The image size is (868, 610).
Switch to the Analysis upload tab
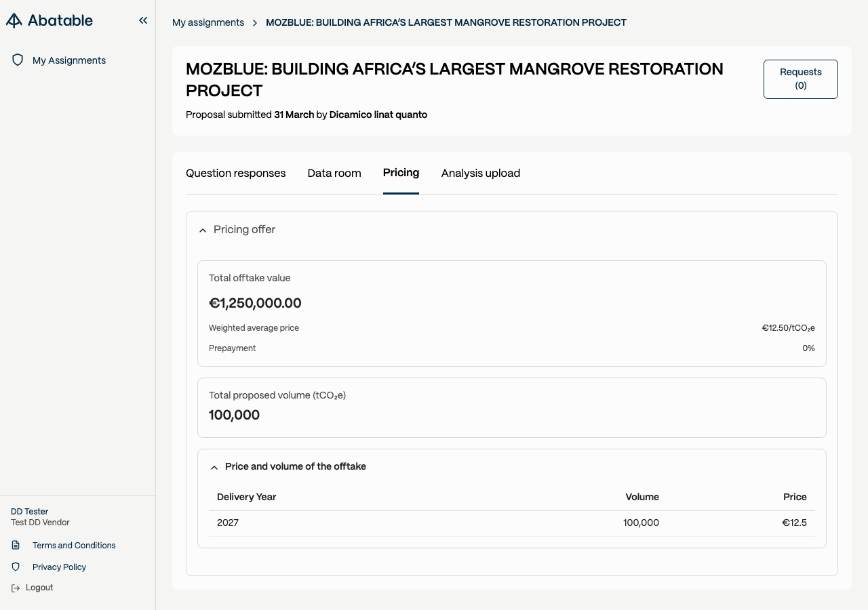pyautogui.click(x=481, y=174)
